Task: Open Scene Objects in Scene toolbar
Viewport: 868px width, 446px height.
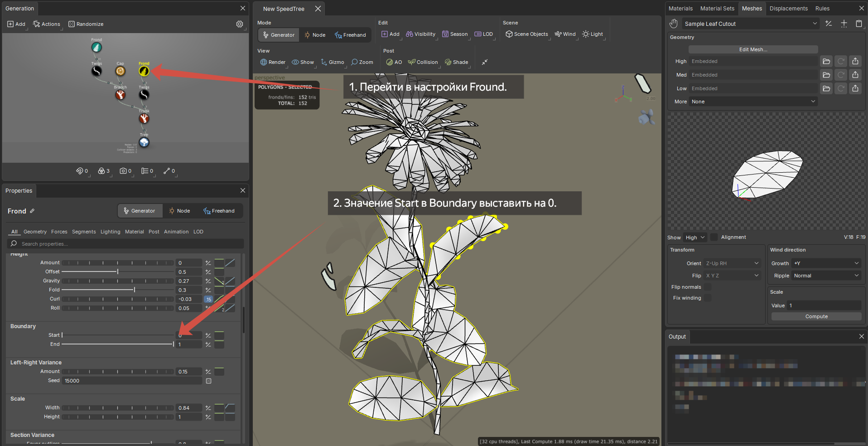Action: click(526, 34)
